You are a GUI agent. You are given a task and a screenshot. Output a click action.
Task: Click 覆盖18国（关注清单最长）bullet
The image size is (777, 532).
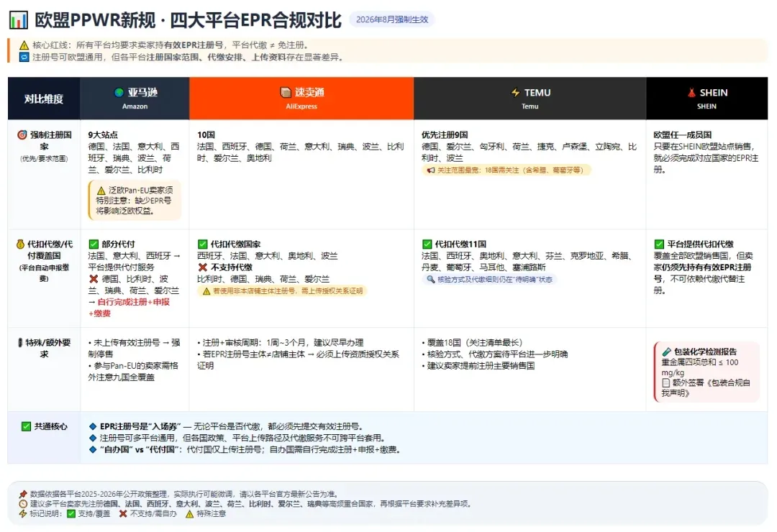472,342
